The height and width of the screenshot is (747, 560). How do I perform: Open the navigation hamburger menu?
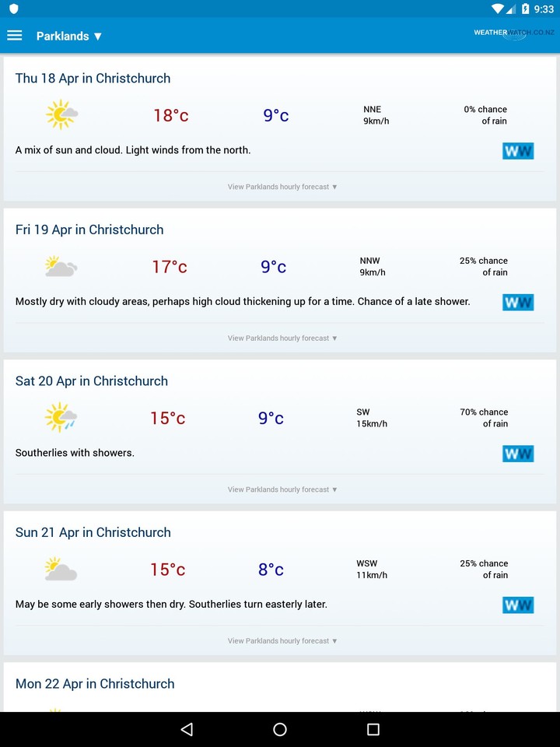(14, 35)
